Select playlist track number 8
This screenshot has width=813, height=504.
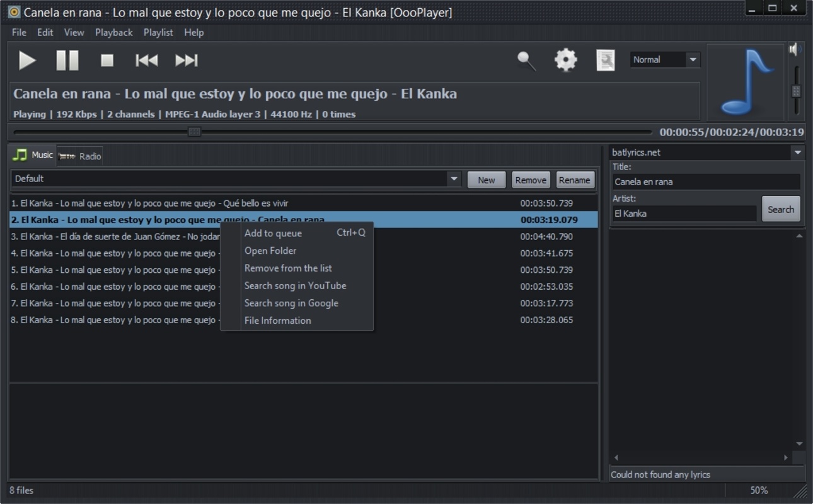tap(304, 320)
